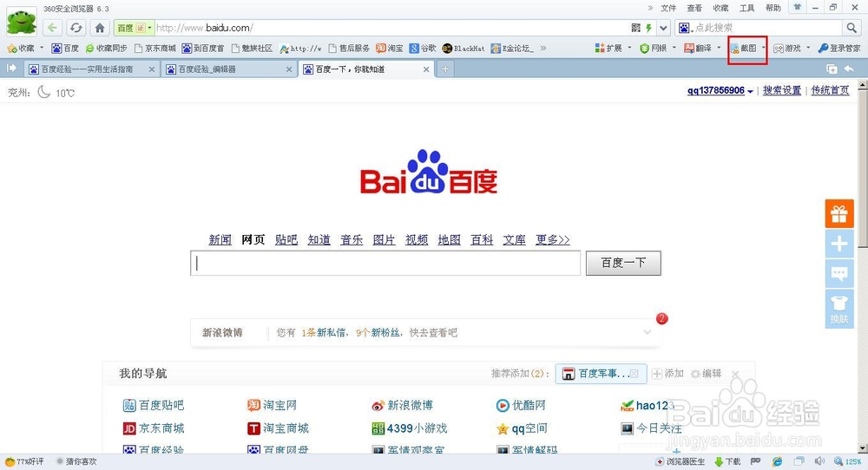Open the 新闻 link above search box
Screen dimensions: 868x470
[x=220, y=240]
